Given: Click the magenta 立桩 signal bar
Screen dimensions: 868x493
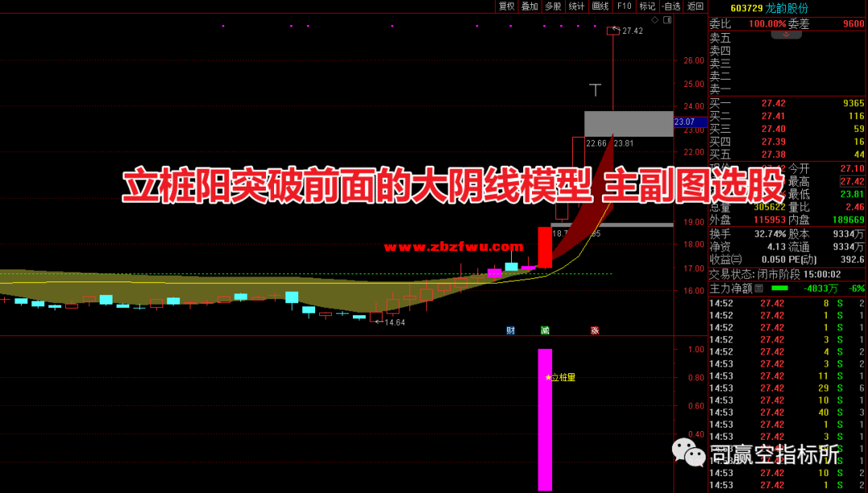Looking at the screenshot, I should pos(545,419).
